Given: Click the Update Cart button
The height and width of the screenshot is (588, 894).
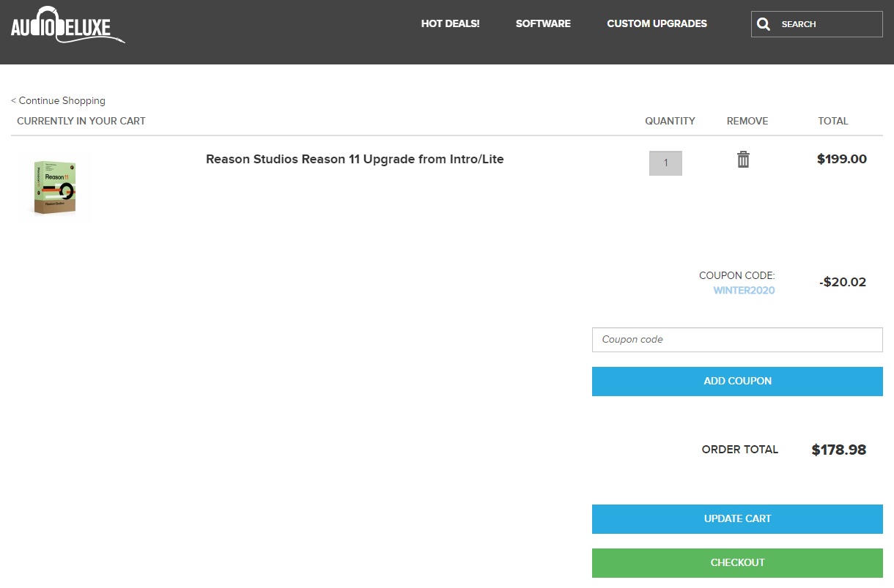Looking at the screenshot, I should pos(737,519).
